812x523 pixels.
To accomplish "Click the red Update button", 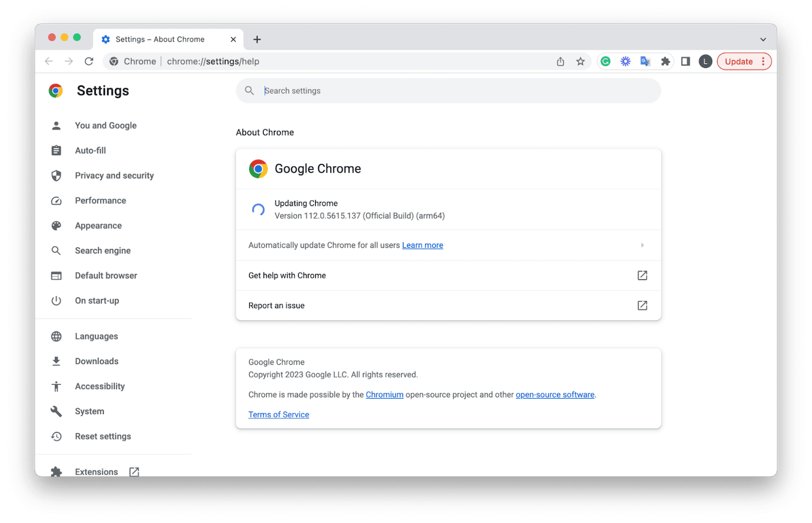I will pyautogui.click(x=739, y=61).
